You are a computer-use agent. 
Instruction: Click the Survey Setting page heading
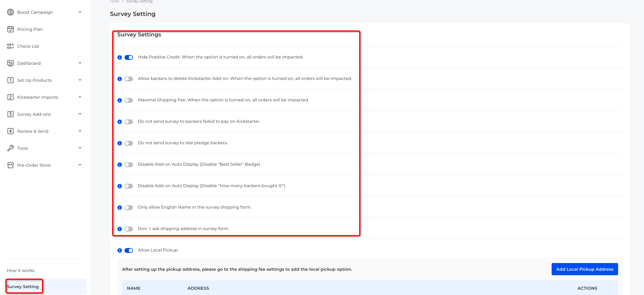(x=133, y=14)
